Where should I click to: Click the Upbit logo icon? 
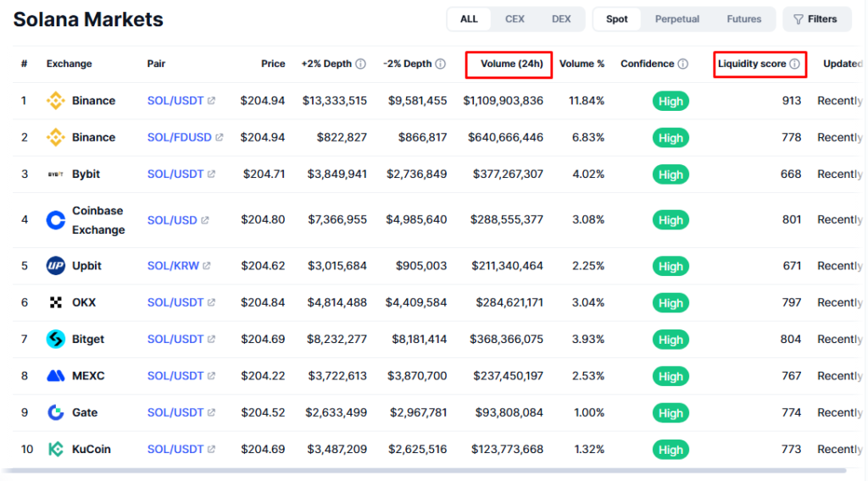(55, 266)
